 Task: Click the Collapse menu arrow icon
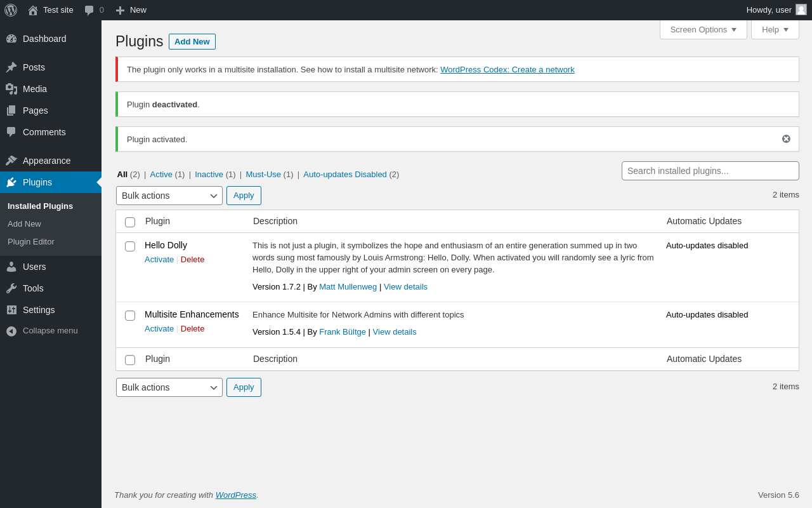click(11, 331)
